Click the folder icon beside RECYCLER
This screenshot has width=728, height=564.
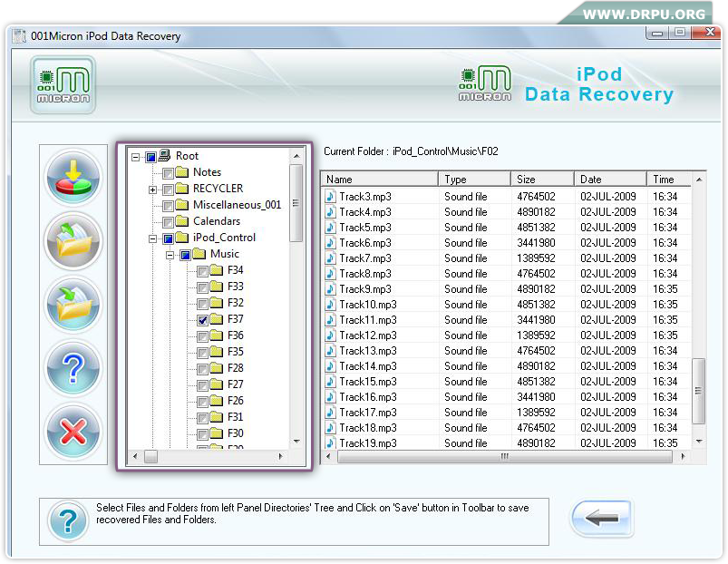[182, 189]
